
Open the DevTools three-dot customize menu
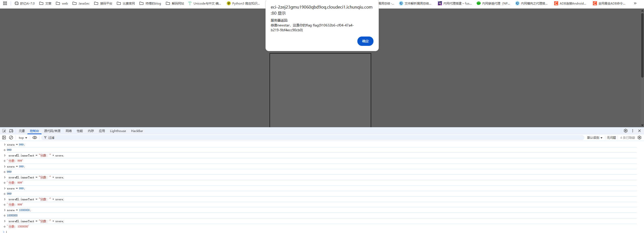(x=632, y=131)
